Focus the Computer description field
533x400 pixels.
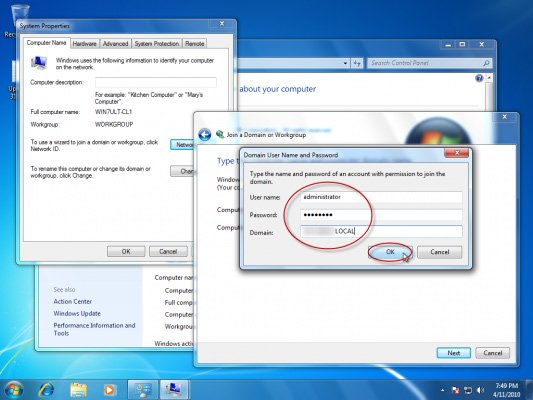click(x=156, y=82)
